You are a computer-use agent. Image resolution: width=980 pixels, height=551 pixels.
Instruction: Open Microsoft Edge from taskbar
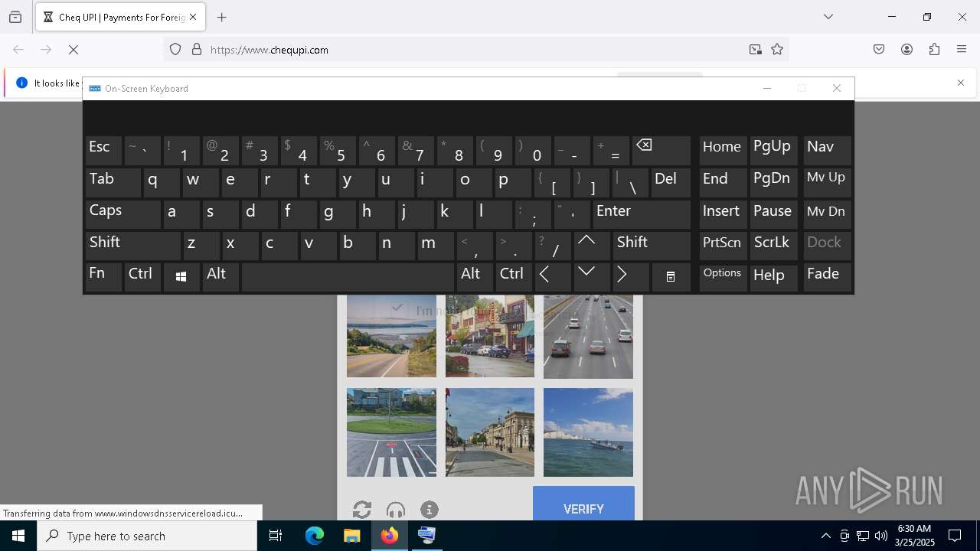tap(315, 536)
